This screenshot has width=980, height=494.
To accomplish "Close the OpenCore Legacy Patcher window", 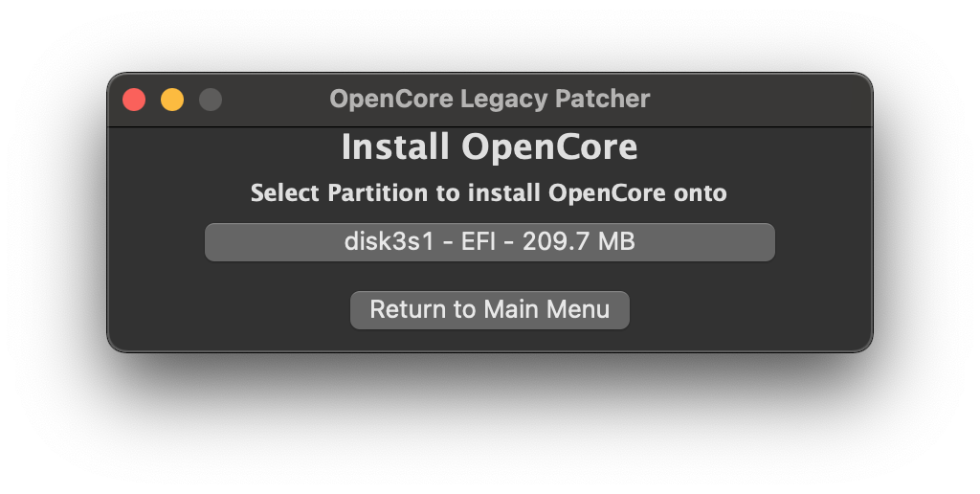I will [x=134, y=100].
